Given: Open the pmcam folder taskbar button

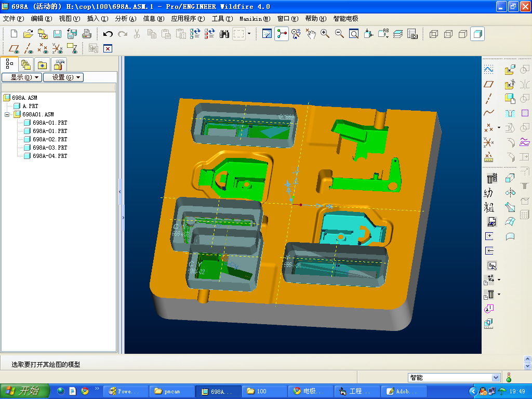Looking at the screenshot, I should point(172,391).
